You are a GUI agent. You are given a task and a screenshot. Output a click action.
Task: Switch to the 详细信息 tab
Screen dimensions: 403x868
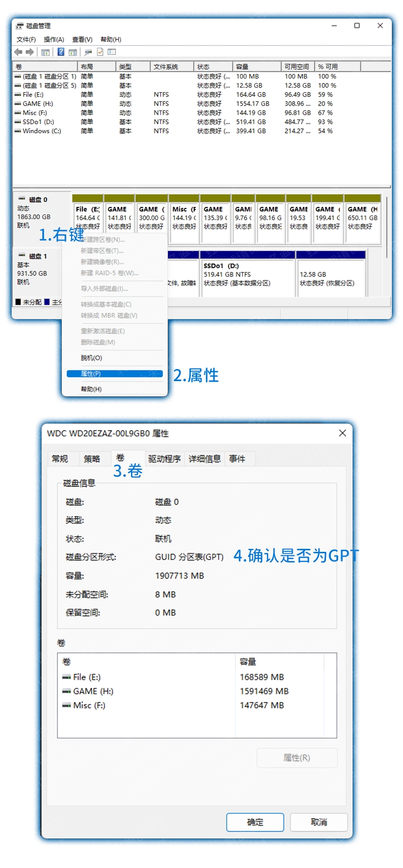point(205,459)
